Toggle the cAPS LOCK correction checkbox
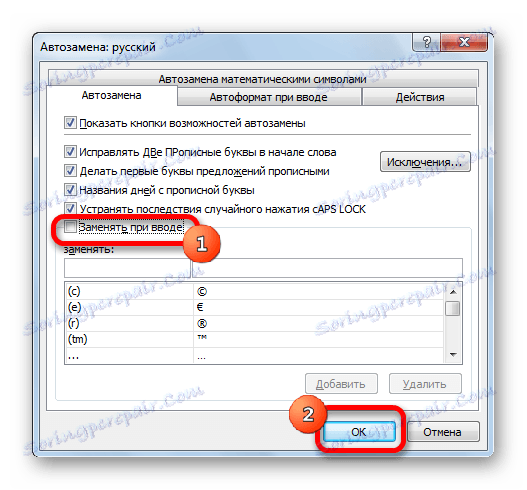The image size is (527, 490). pyautogui.click(x=70, y=209)
